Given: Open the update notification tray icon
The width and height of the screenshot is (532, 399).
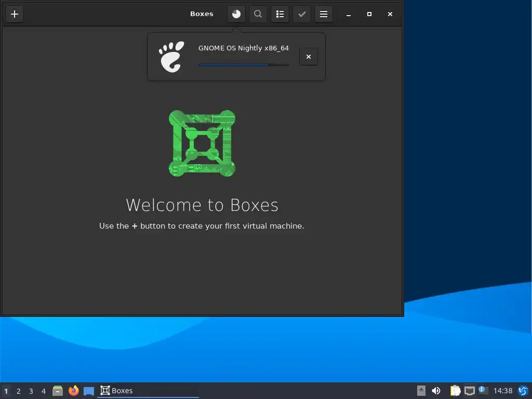Looking at the screenshot, I should [x=483, y=390].
